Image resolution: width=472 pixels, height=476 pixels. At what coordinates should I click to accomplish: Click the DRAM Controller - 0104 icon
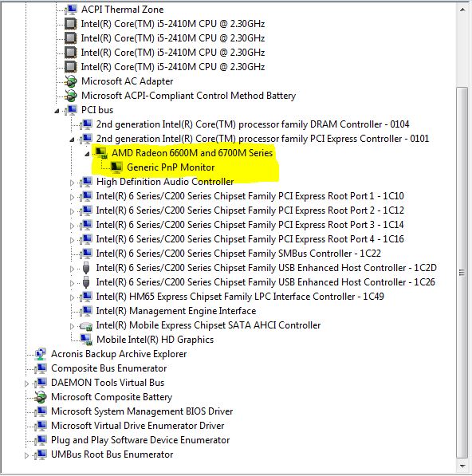click(86, 124)
